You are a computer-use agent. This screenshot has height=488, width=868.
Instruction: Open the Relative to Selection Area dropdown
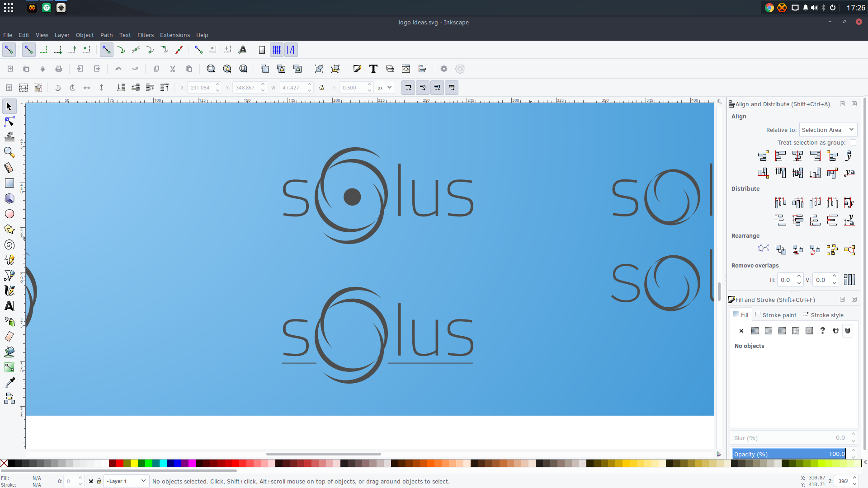(x=828, y=130)
